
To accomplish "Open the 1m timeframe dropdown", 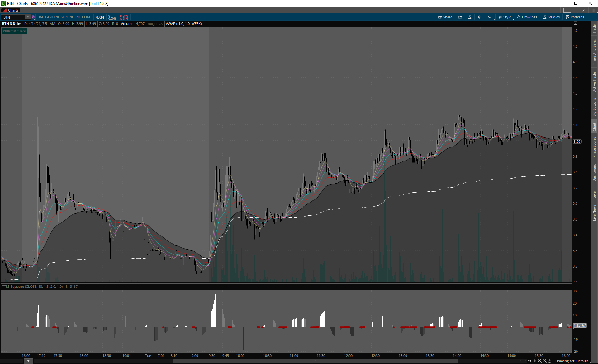I will pyautogui.click(x=490, y=17).
